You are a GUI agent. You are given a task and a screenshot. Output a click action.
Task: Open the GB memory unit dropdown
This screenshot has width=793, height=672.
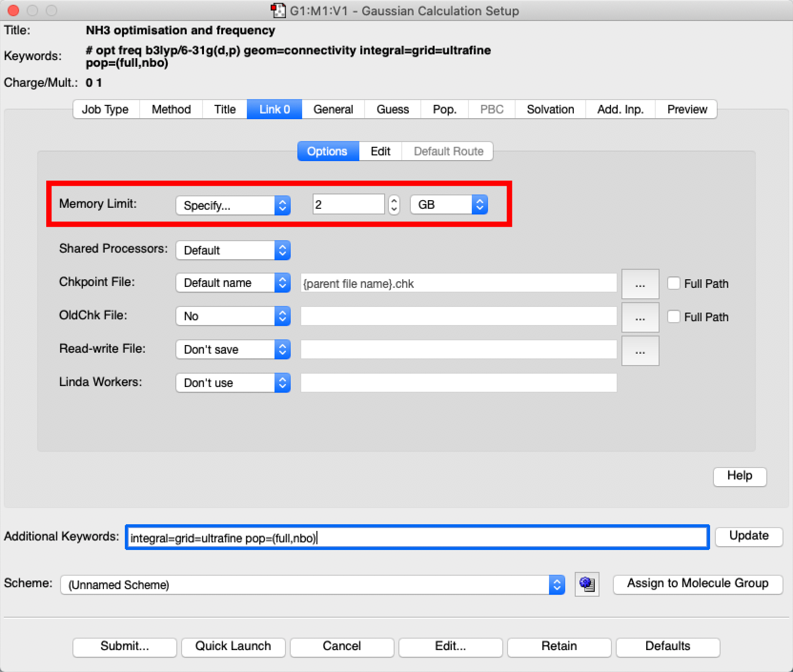(448, 204)
